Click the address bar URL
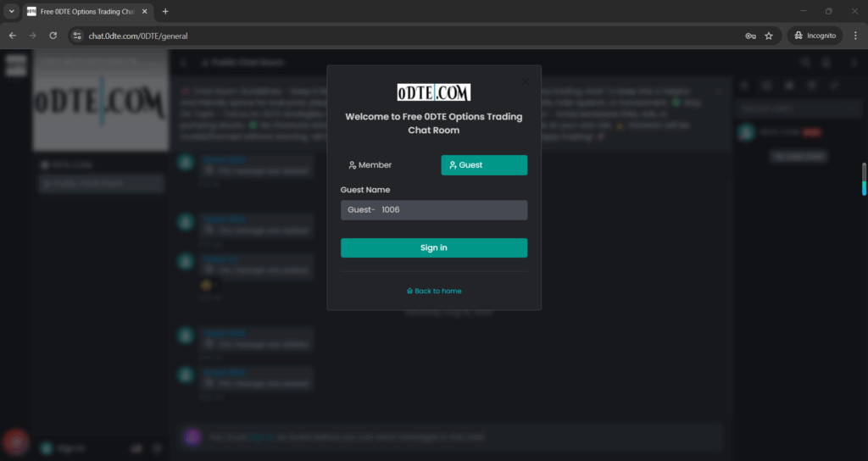 (x=138, y=36)
